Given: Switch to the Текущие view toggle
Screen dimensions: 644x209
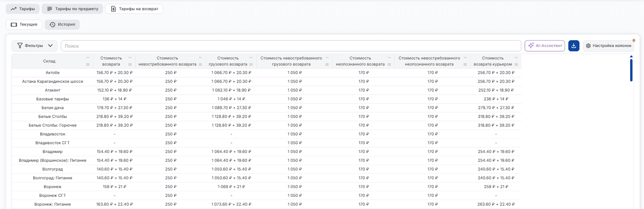Looking at the screenshot, I should (x=24, y=25).
